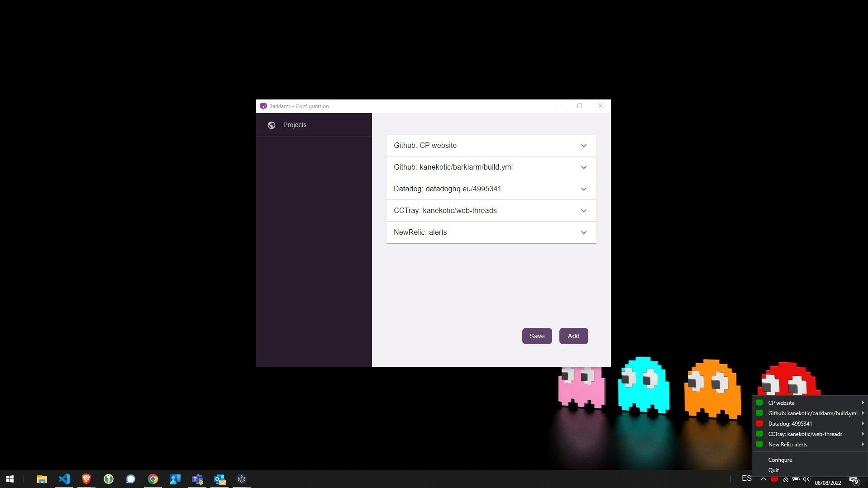Choose Quit in the tray menu

810,470
